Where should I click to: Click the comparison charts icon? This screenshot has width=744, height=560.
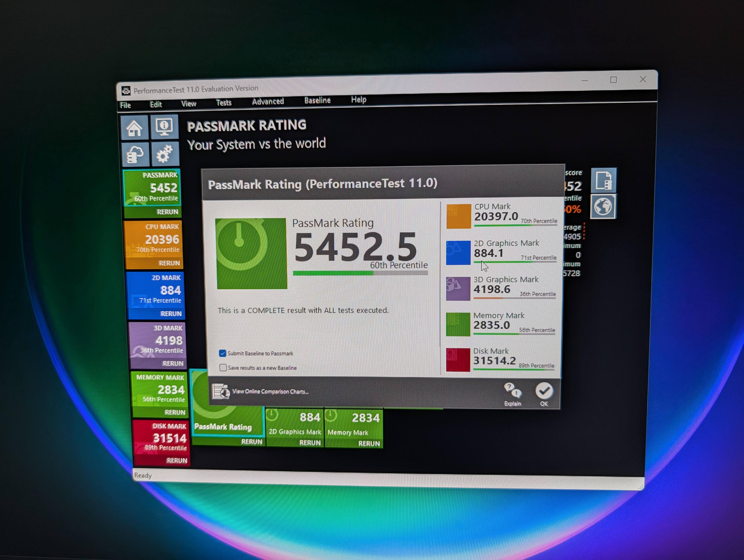coord(221,391)
